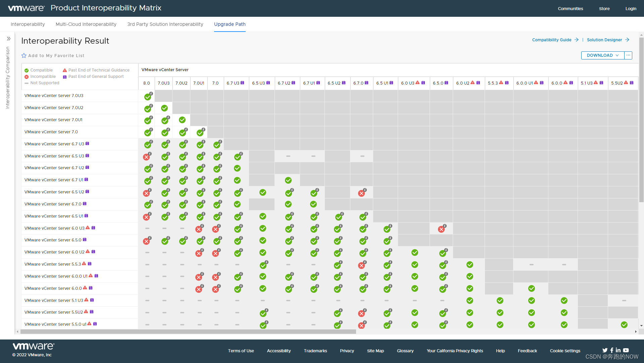Click compatible check in 6.0.0 row, 6.0.0 U1 column
The width and height of the screenshot is (644, 363).
click(532, 288)
